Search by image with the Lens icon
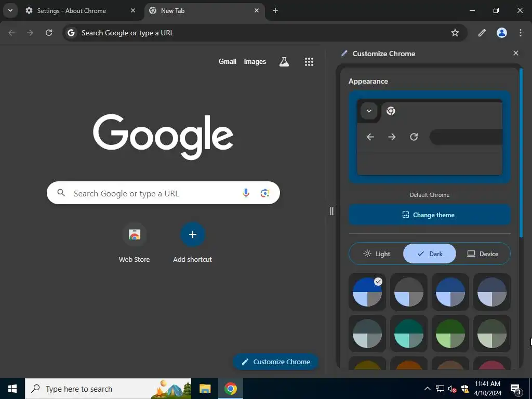Screen dimensions: 532x399 point(265,193)
